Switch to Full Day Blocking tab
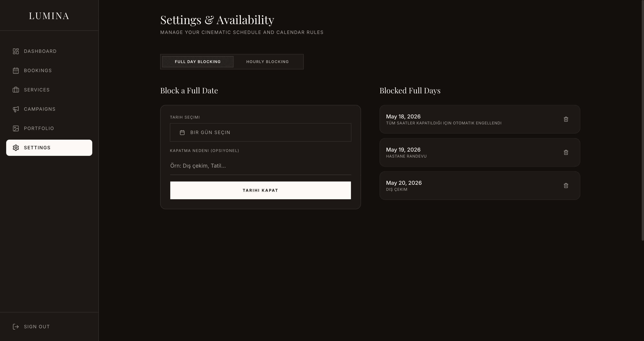Image resolution: width=644 pixels, height=341 pixels. [198, 62]
